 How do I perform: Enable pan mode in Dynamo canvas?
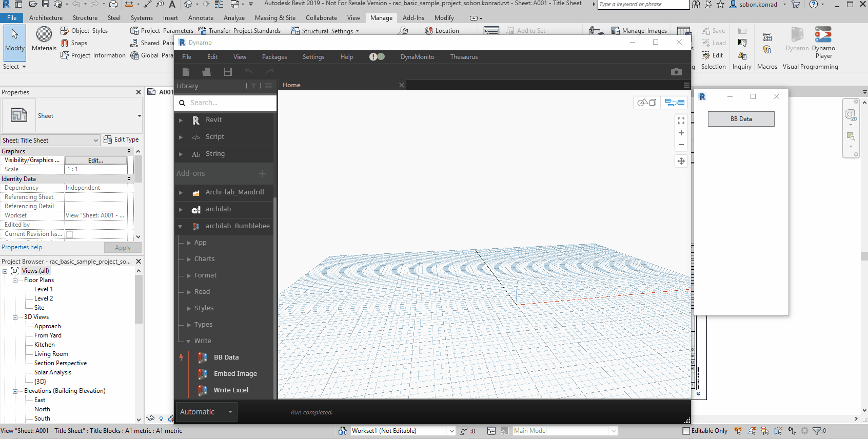681,161
